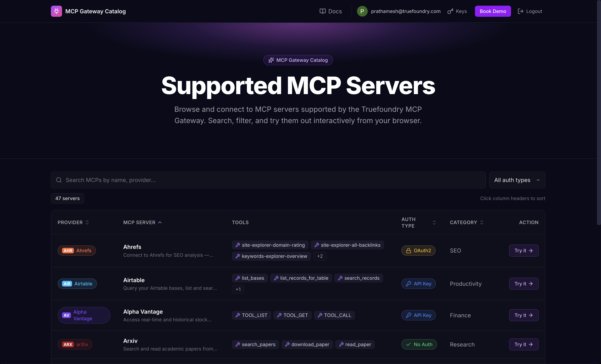601x364 pixels.
Task: Click the 47 servers count badge
Action: [x=67, y=198]
